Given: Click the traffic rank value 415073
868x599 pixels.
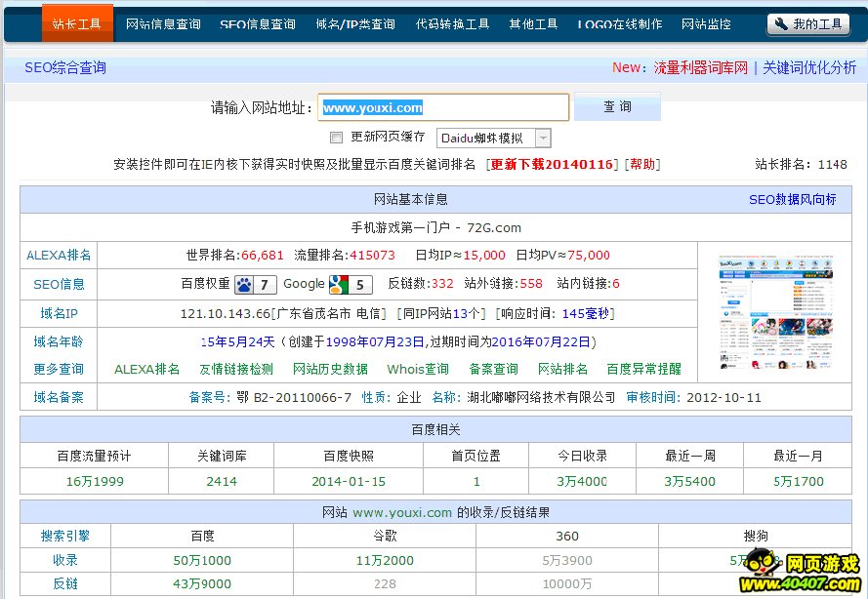Looking at the screenshot, I should coord(372,255).
